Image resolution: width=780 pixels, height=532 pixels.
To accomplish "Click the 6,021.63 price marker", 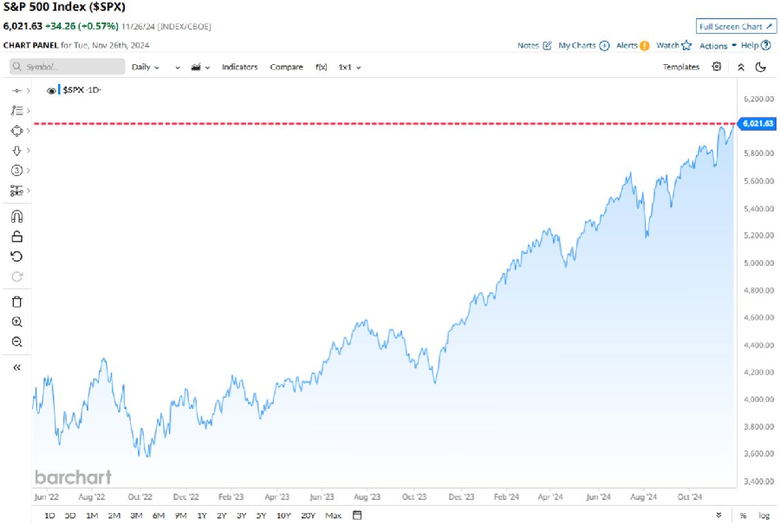I will coord(757,124).
